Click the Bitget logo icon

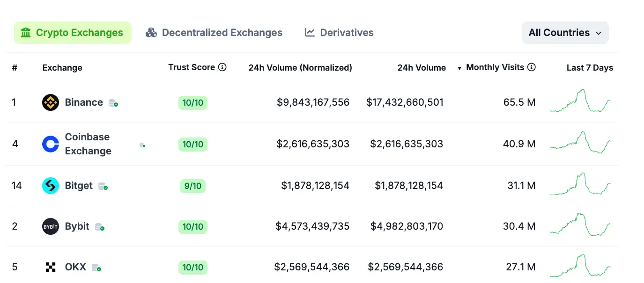tap(51, 185)
